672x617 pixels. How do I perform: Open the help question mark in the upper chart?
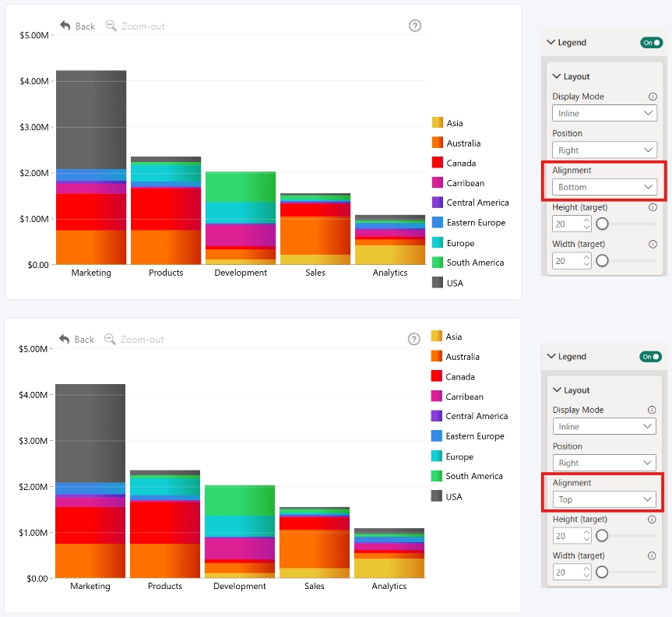[415, 26]
